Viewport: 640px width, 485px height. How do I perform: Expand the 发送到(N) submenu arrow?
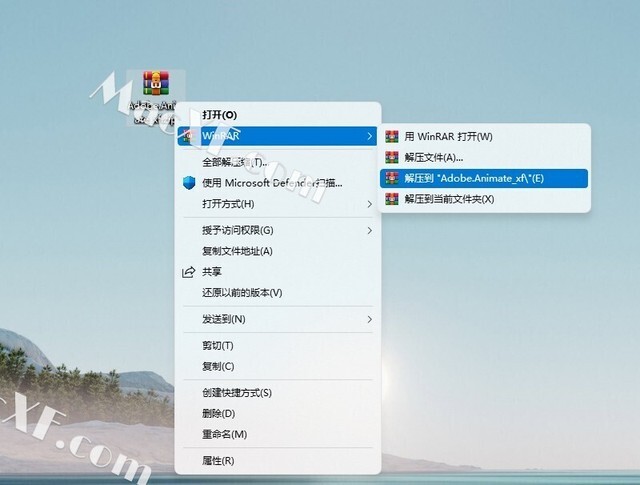click(369, 319)
